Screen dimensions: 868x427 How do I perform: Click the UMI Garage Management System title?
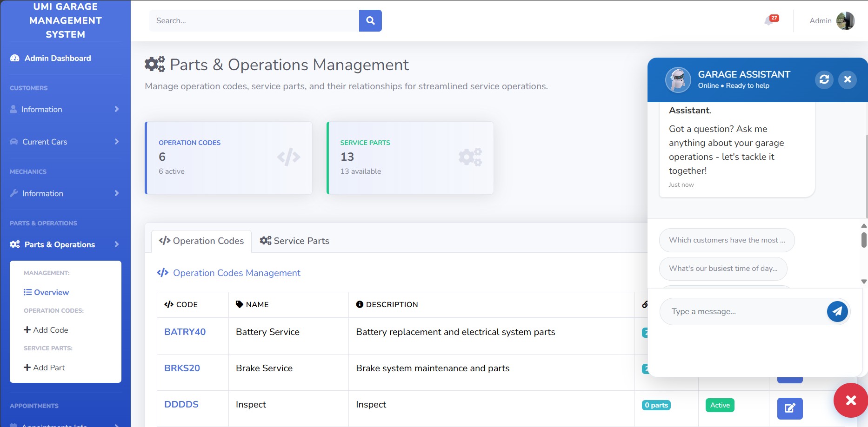pyautogui.click(x=66, y=20)
